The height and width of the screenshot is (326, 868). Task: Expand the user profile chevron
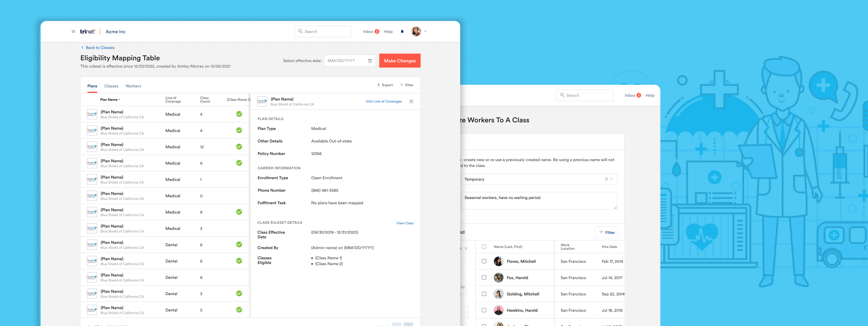[x=426, y=31]
